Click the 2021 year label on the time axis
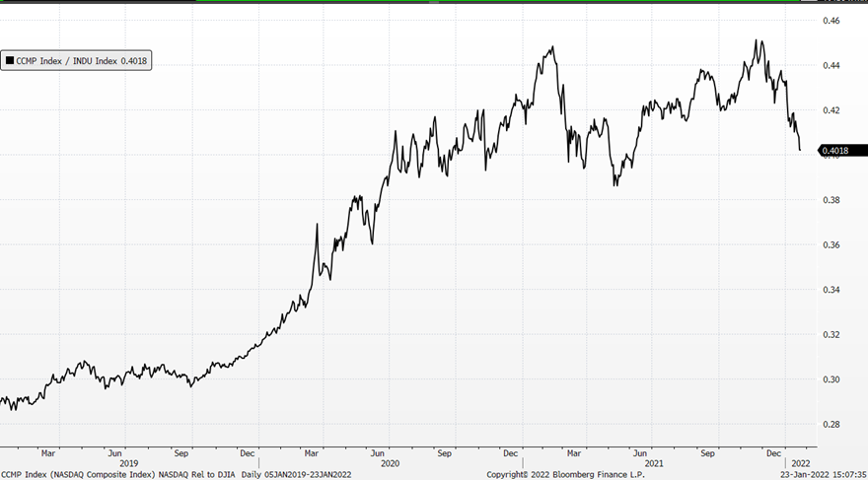The width and height of the screenshot is (868, 480). (654, 463)
